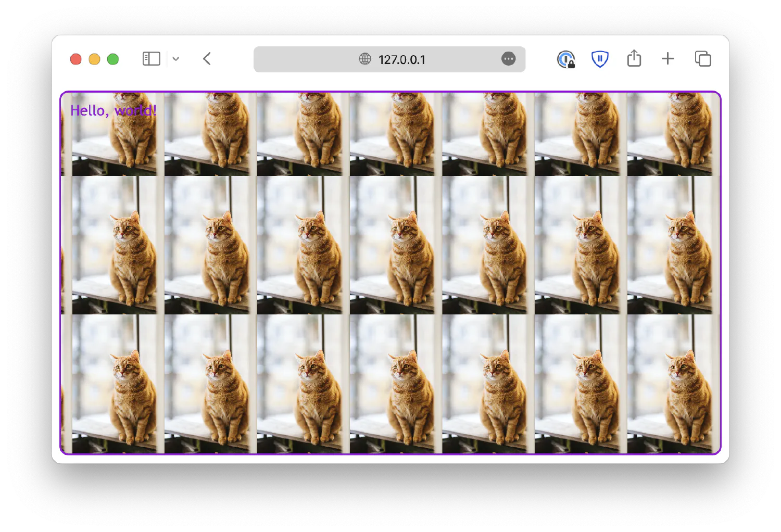This screenshot has height=532, width=781.
Task: Open the privacy report lock extension
Action: coord(566,59)
